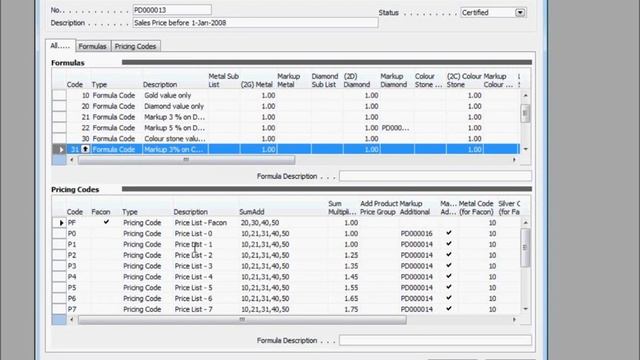Click the Sum Multipli... column header
640x360 pixels.
tap(342, 208)
